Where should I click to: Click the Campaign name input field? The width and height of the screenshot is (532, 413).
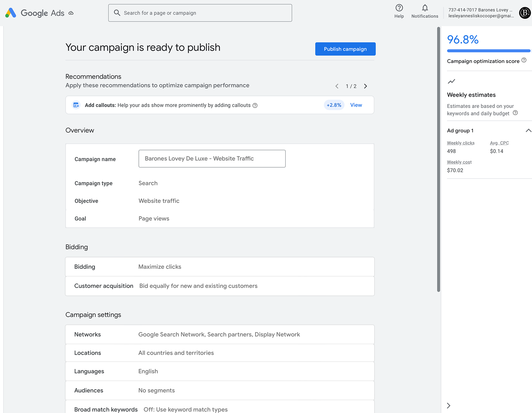[x=212, y=158]
